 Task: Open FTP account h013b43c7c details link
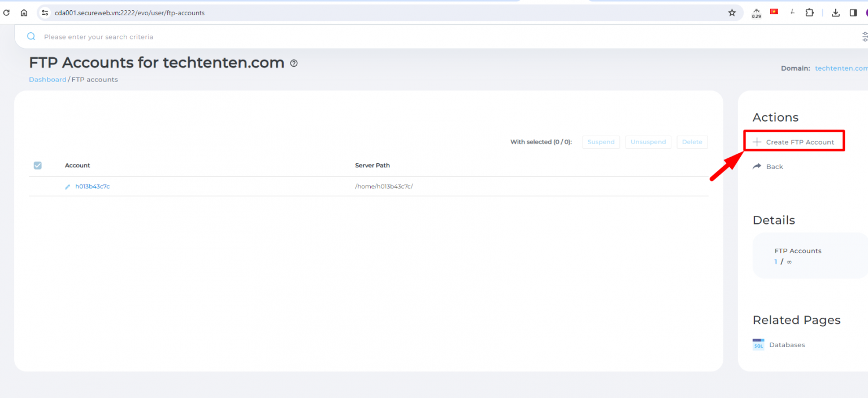click(93, 186)
